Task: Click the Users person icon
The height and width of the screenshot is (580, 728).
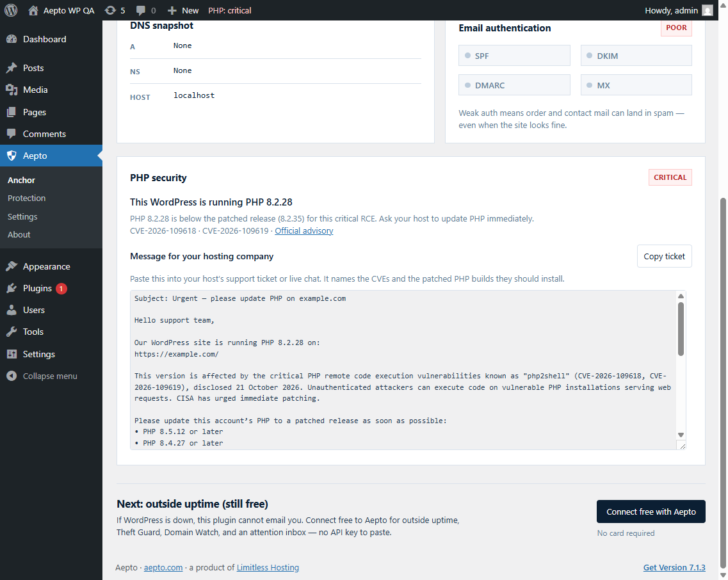Action: [x=12, y=310]
